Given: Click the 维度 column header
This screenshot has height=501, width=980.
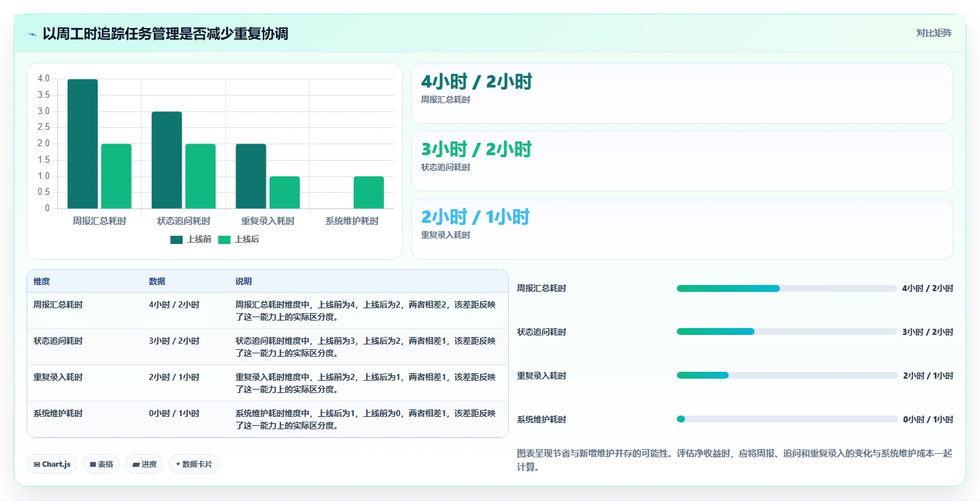Looking at the screenshot, I should (x=42, y=282).
